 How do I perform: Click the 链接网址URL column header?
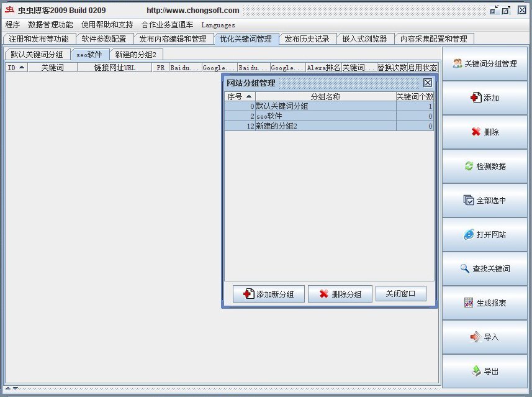coord(115,68)
